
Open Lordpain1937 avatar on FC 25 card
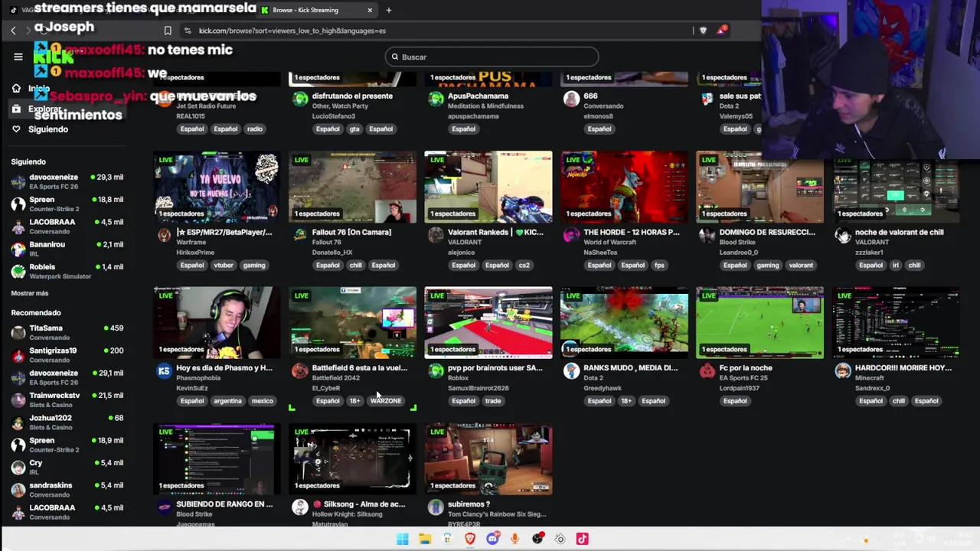click(707, 371)
